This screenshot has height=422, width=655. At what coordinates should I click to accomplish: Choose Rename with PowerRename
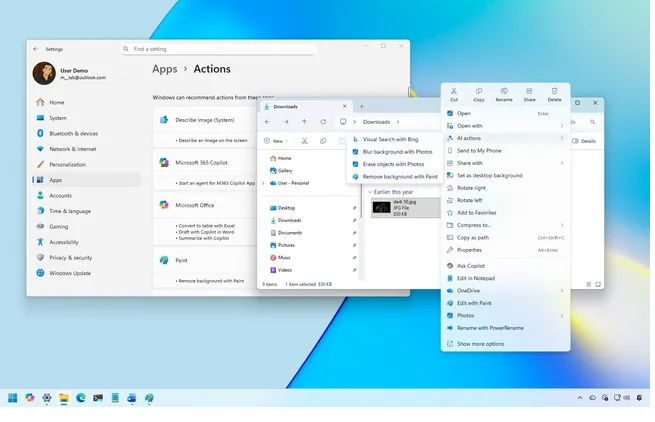click(x=505, y=328)
